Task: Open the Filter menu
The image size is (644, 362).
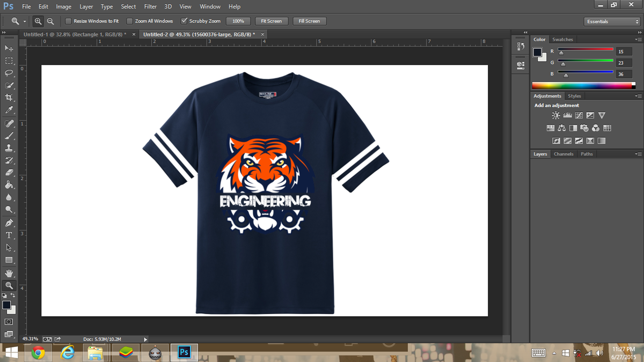Action: 150,6
